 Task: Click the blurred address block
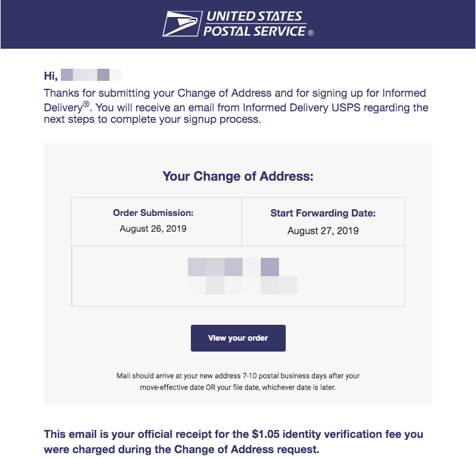[243, 276]
